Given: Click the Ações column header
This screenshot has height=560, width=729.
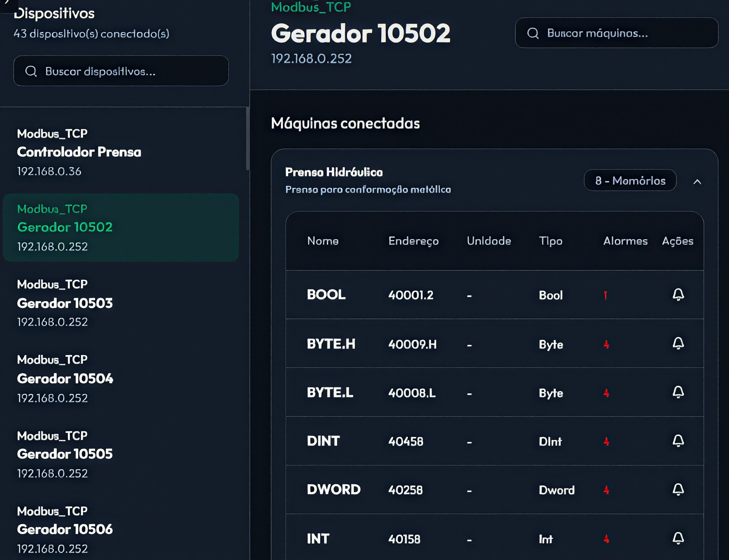Looking at the screenshot, I should pos(678,241).
